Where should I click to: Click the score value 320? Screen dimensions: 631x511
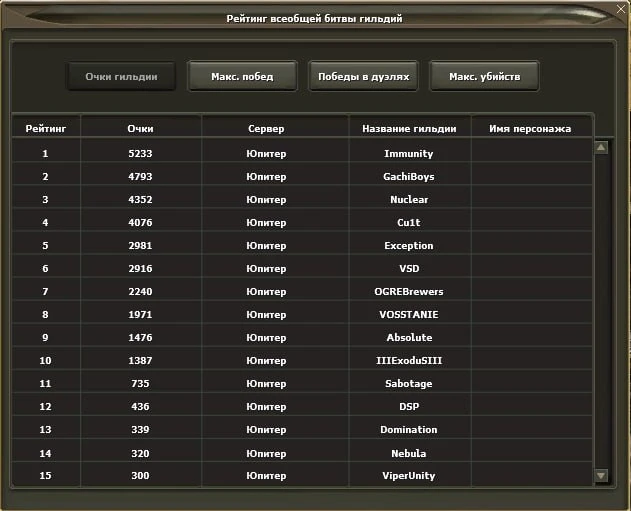[x=140, y=453]
